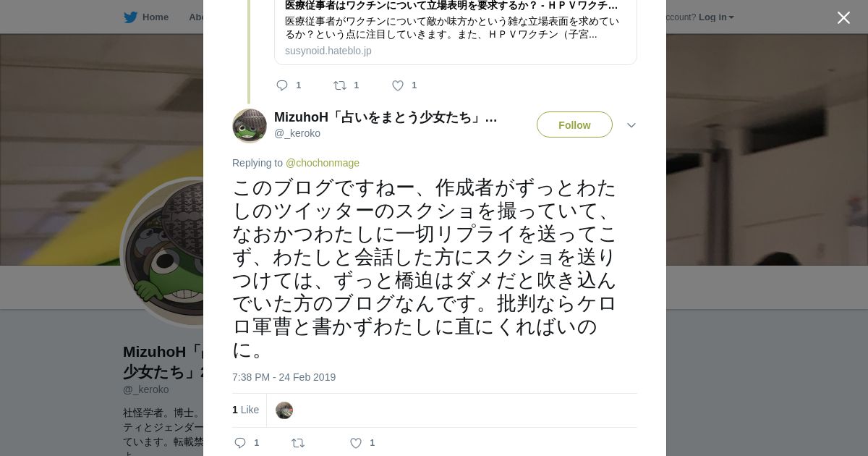Expand tweet options chevron beside Follow
Viewport: 868px width, 456px height.
(631, 125)
